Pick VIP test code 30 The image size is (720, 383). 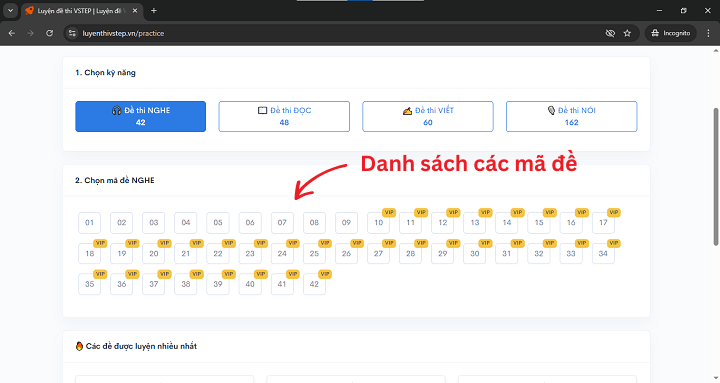(475, 253)
